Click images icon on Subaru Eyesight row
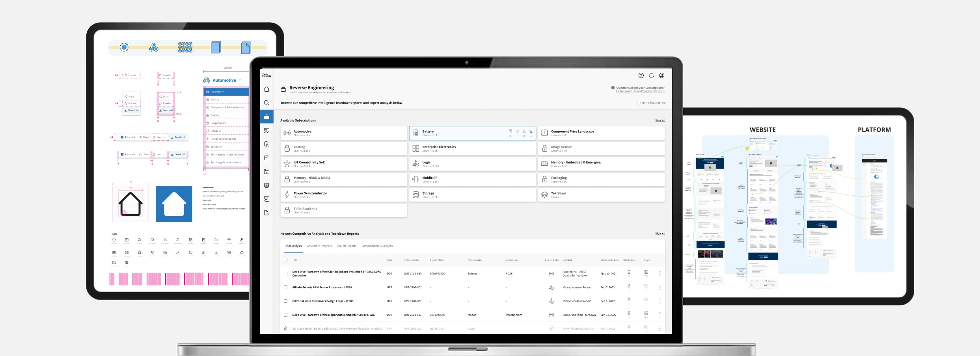This screenshot has width=980, height=356. [646, 272]
